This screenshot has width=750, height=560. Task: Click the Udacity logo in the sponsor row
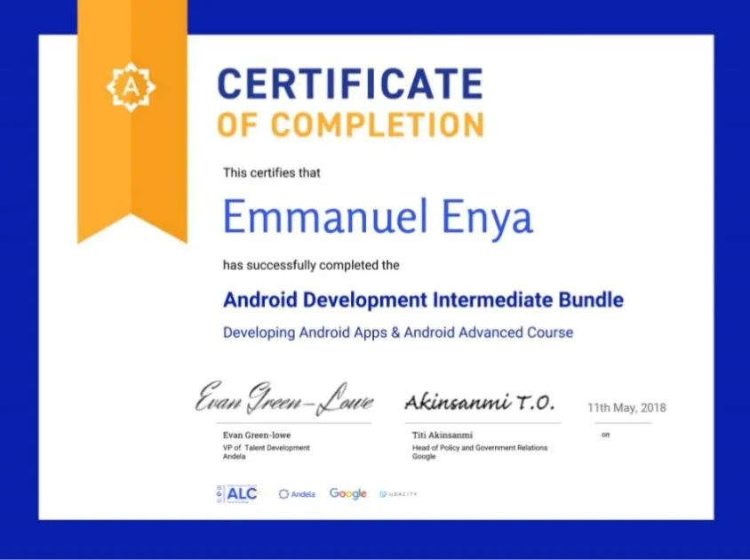[x=398, y=494]
